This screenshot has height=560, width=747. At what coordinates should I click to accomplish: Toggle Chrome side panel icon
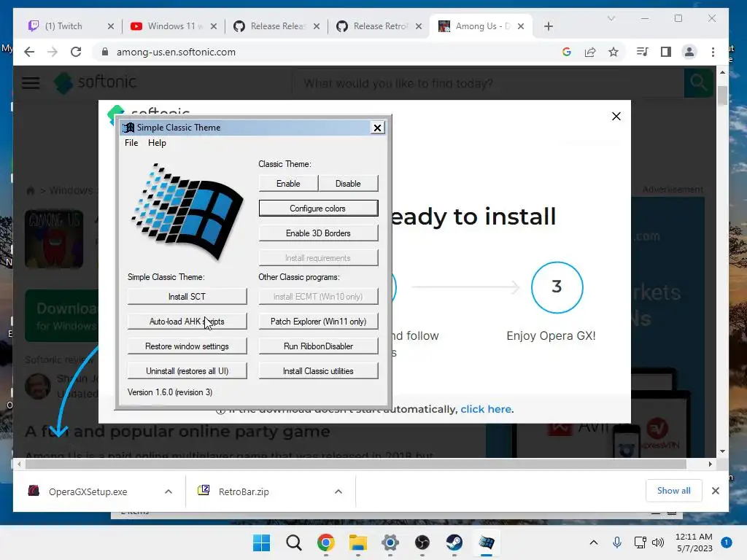click(x=665, y=52)
